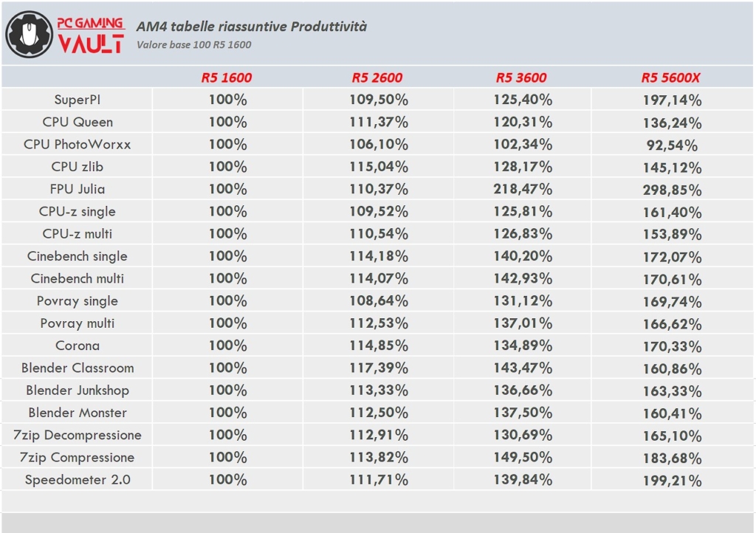Click the Blender Classroom row label

point(77,368)
